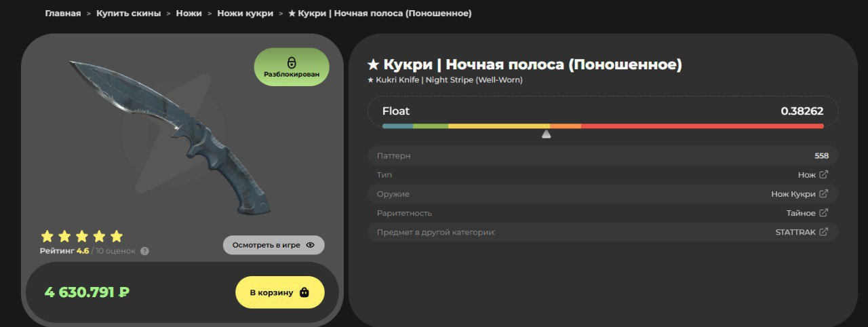Click the external link icon beside STATTRAK

point(823,232)
